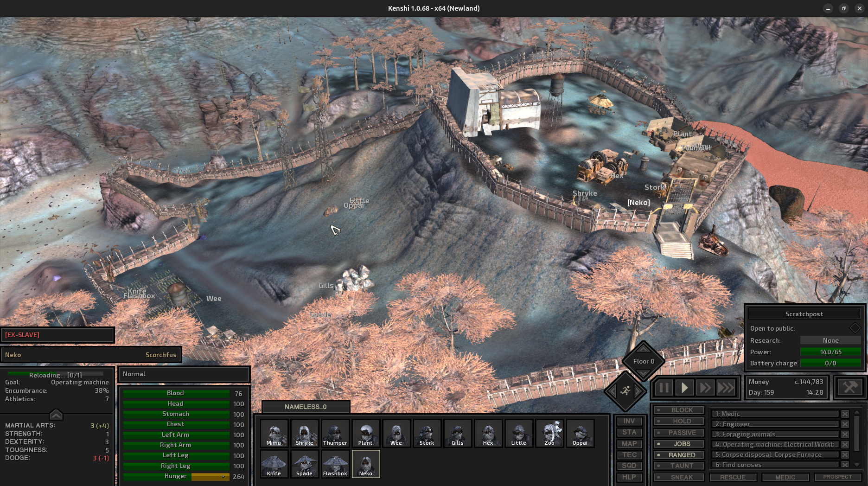Toggle run mode running-man icon
The width and height of the screenshot is (868, 486).
[625, 391]
